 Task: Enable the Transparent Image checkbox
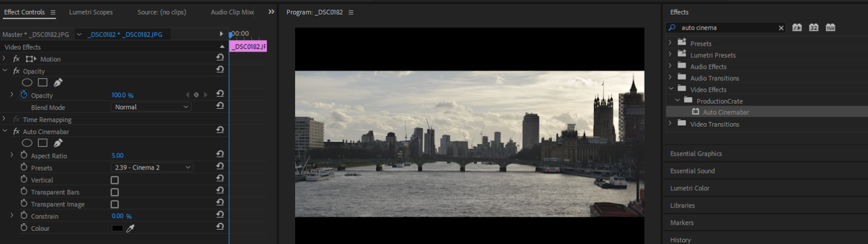click(x=115, y=204)
